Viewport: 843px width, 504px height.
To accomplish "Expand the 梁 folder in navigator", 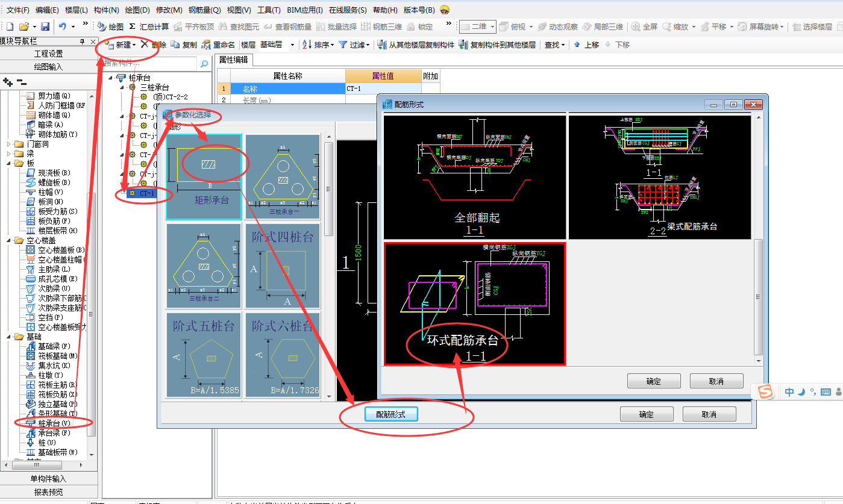I will pyautogui.click(x=9, y=154).
